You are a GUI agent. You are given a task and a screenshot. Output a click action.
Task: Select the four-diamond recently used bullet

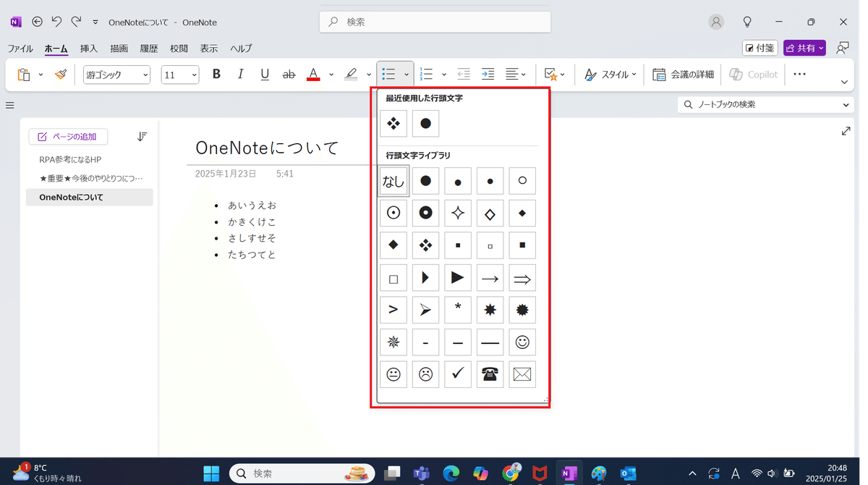point(393,123)
